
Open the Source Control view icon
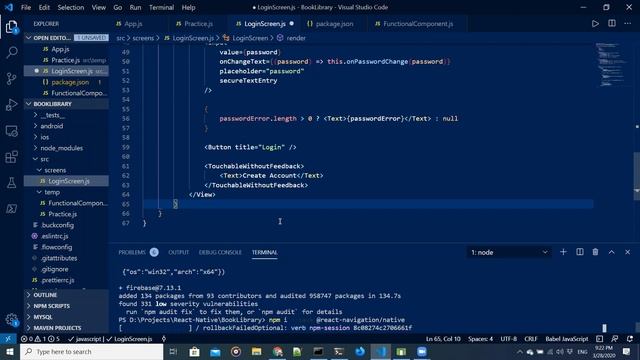[x=11, y=78]
